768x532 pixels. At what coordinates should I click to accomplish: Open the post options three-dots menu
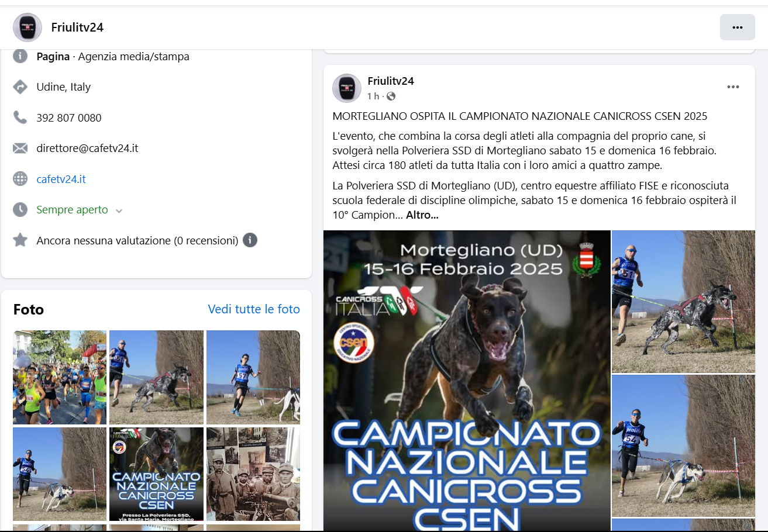733,87
